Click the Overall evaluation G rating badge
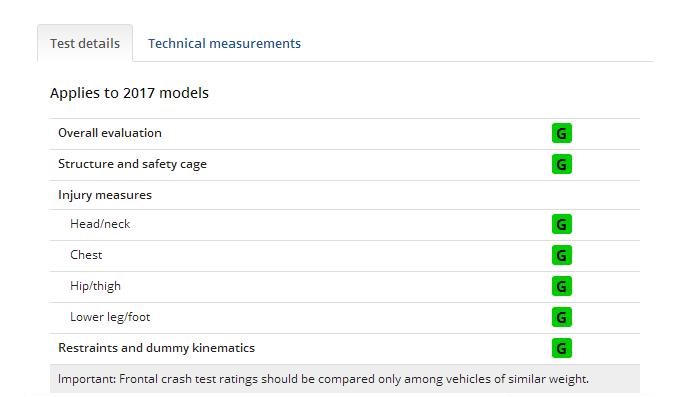This screenshot has height=397, width=679. tap(562, 133)
